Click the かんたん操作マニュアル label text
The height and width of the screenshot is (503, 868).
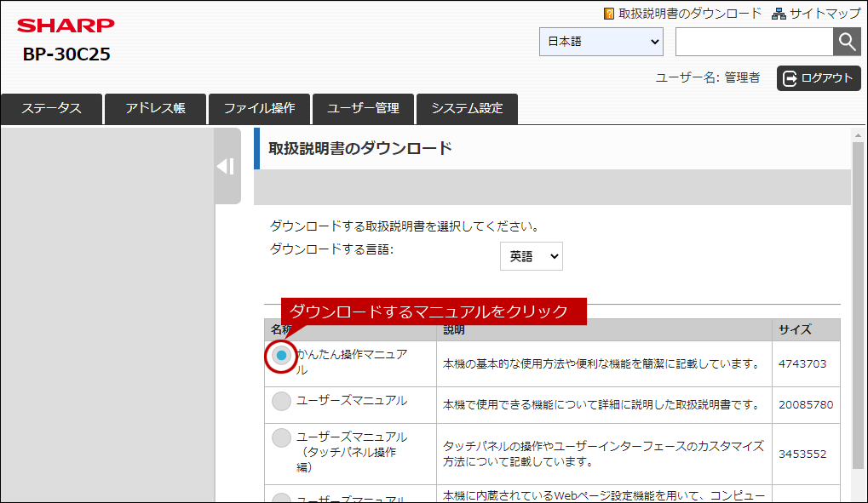pyautogui.click(x=352, y=362)
